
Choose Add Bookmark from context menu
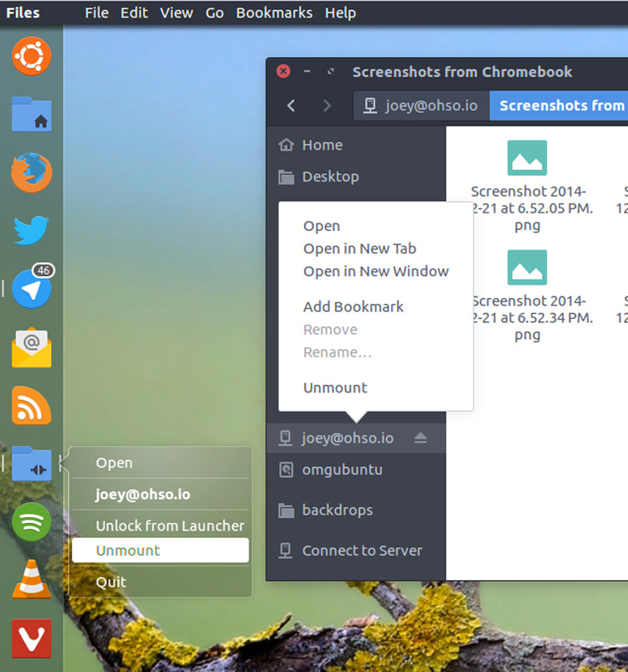[x=353, y=307]
